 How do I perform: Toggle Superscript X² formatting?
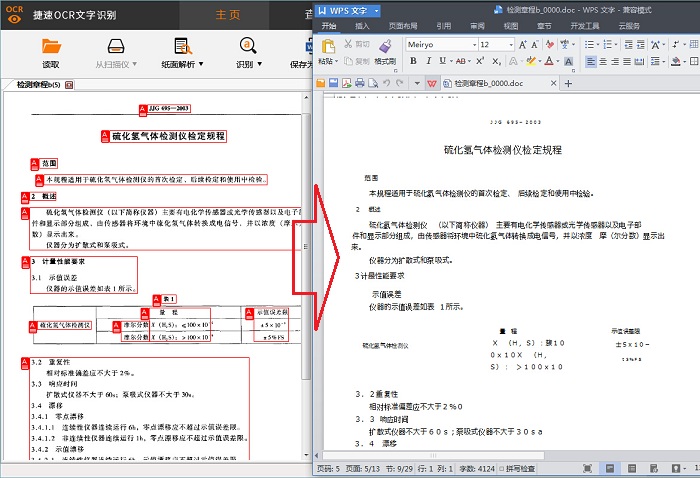(480, 61)
